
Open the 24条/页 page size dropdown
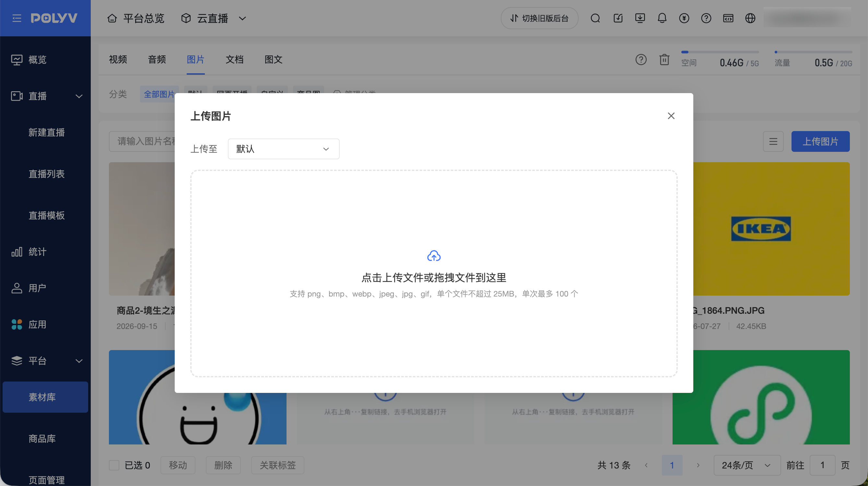tap(747, 465)
